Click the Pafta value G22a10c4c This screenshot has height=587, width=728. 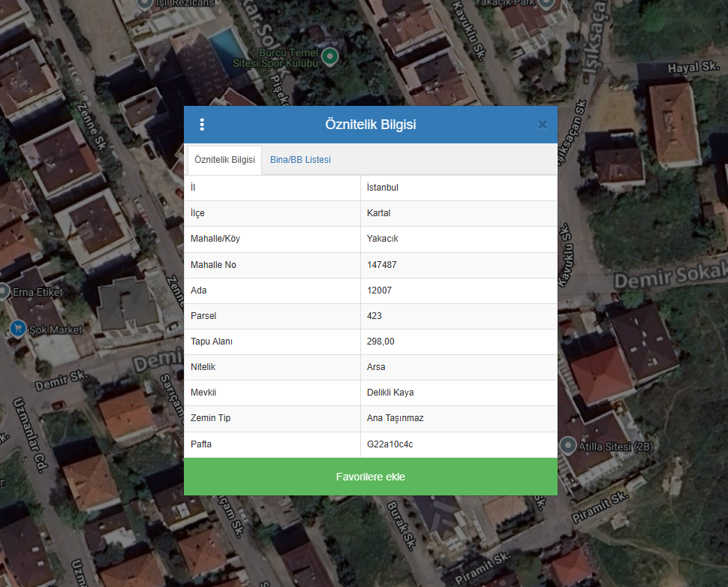390,444
